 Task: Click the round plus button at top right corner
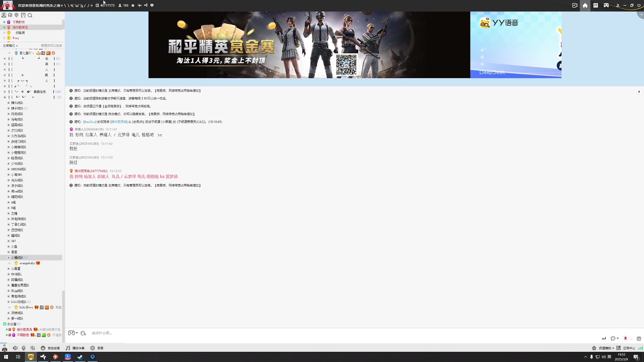(x=641, y=15)
